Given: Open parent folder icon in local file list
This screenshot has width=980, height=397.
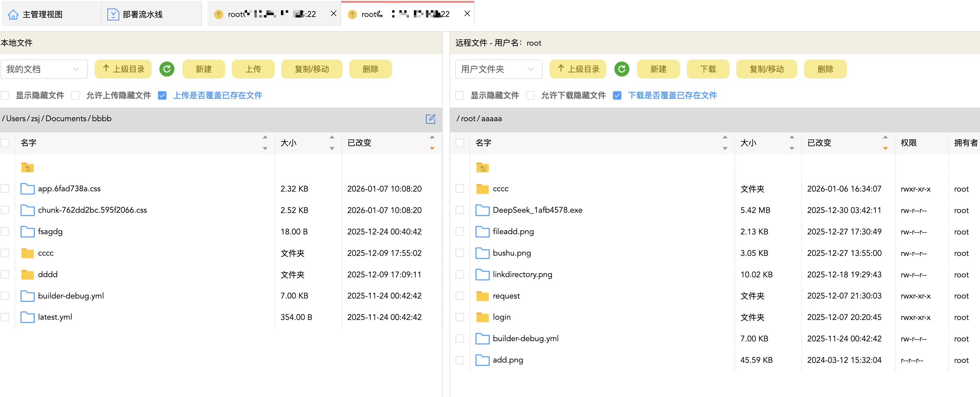Looking at the screenshot, I should coord(27,167).
